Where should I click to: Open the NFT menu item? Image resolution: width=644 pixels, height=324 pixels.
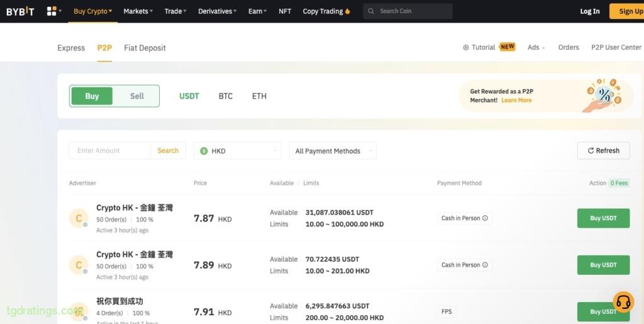(285, 11)
